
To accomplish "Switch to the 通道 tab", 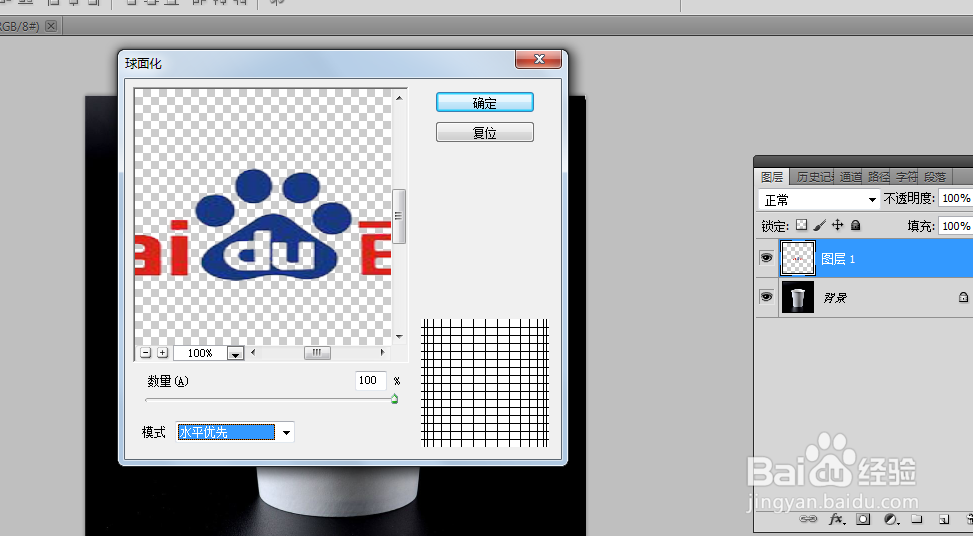I will tap(850, 177).
